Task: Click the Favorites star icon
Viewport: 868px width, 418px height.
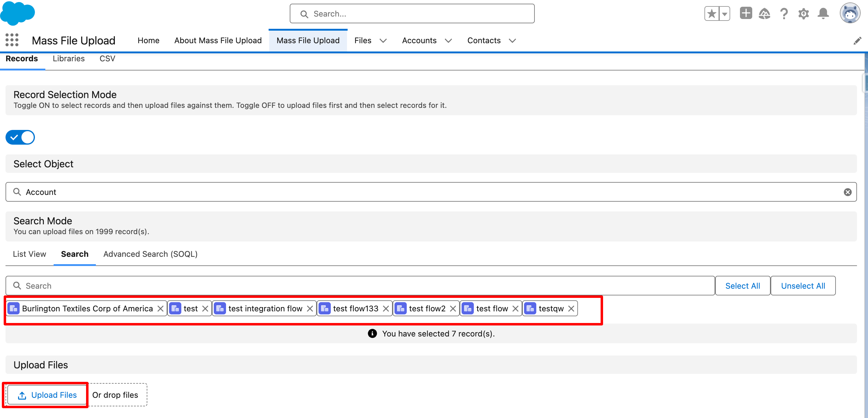Action: point(712,14)
